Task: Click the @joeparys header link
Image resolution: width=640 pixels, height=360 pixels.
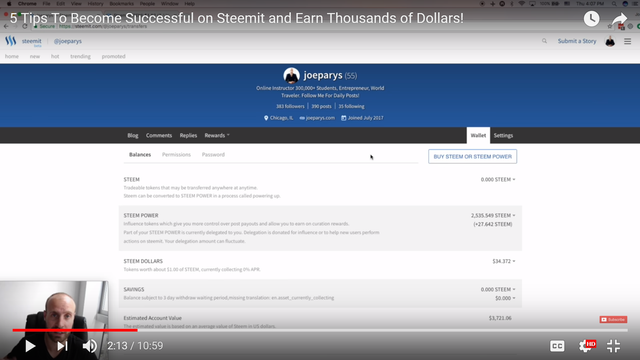Action: coord(68,41)
